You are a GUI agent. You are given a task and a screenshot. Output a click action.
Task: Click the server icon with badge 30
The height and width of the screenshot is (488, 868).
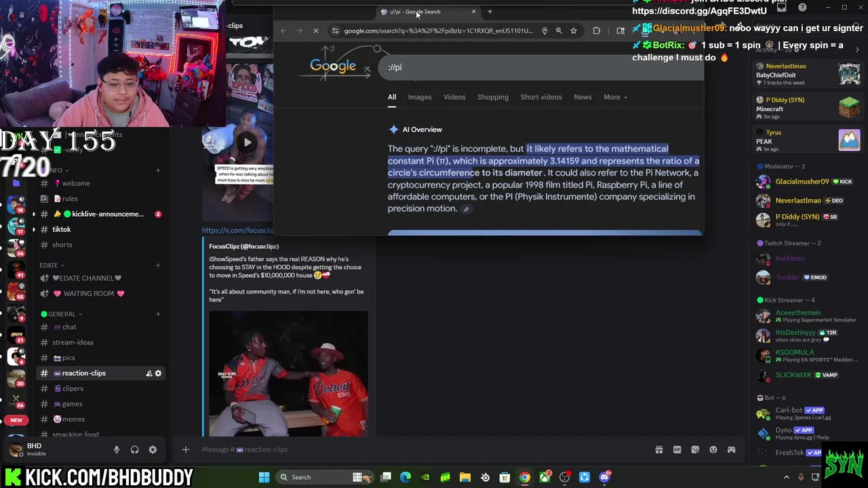point(16,378)
